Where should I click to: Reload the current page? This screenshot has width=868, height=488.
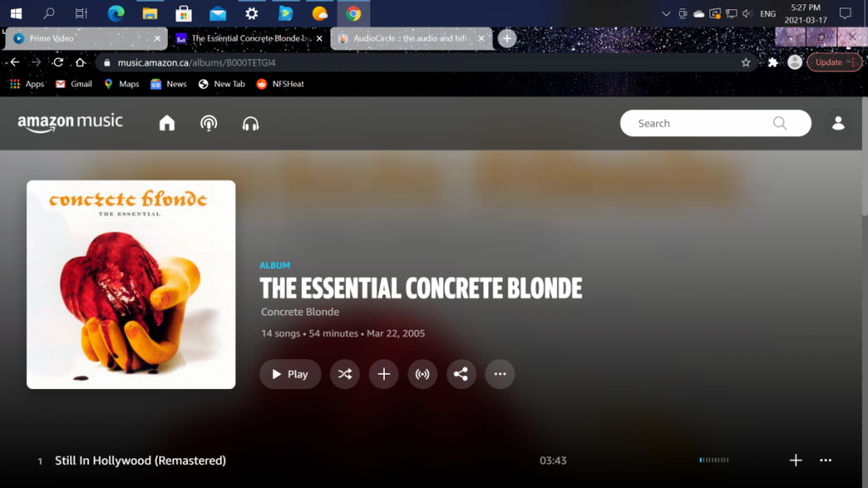click(x=58, y=62)
